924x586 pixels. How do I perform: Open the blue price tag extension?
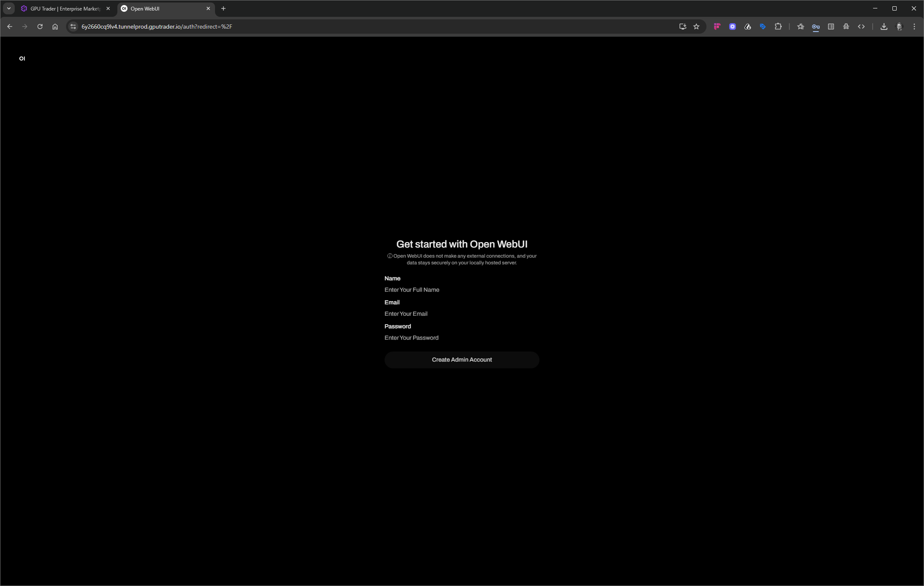pos(762,27)
